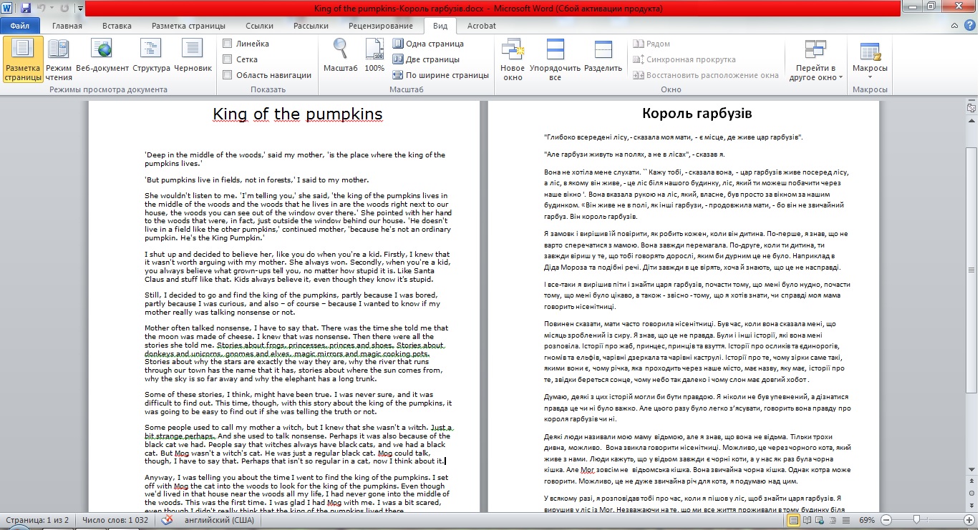Click the Save icon in quick access toolbar
This screenshot has height=530, width=980.
[26, 9]
